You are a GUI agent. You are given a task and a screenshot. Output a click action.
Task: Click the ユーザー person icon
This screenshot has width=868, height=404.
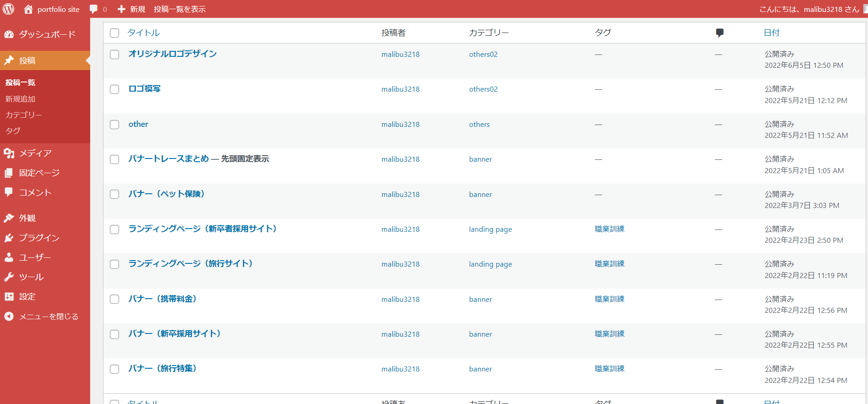(9, 257)
